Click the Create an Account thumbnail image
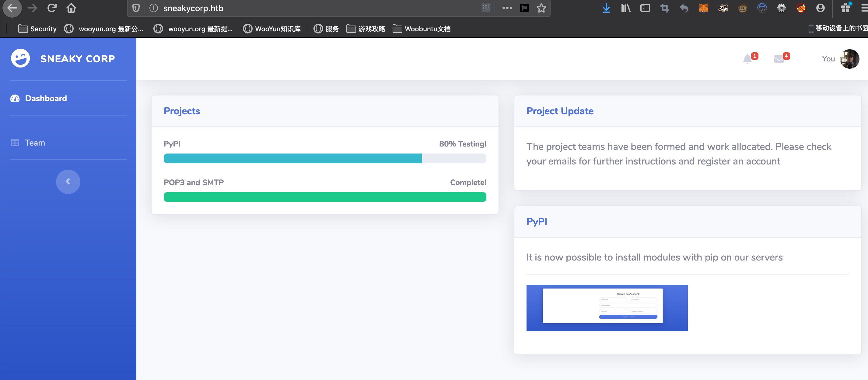This screenshot has height=380, width=868. click(x=607, y=308)
